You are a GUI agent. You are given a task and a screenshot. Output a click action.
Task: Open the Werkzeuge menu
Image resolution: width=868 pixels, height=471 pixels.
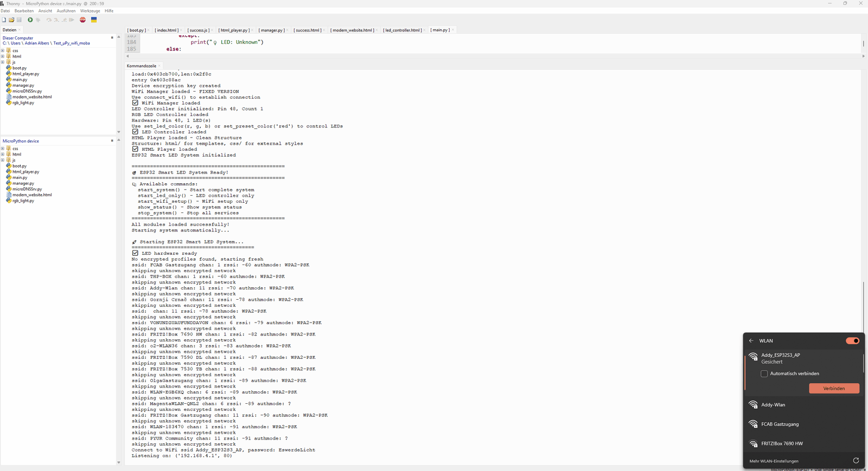90,11
